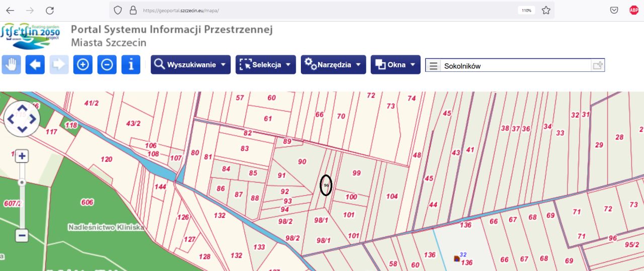The height and width of the screenshot is (271, 644).
Task: Expand the Selekcja dropdown
Action: point(266,64)
